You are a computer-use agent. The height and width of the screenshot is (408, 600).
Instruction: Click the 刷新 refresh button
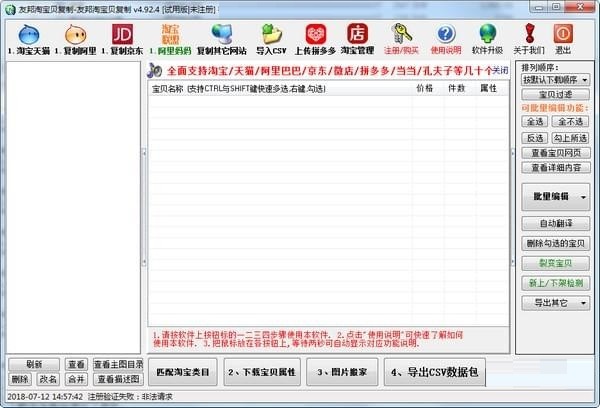coord(34,364)
